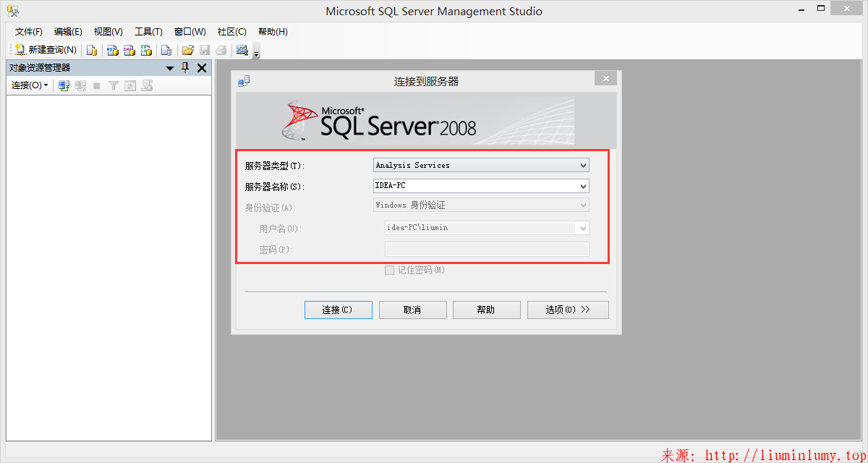Click the Disconnect icon in Object Explorer
This screenshot has width=868, height=463.
coord(80,85)
